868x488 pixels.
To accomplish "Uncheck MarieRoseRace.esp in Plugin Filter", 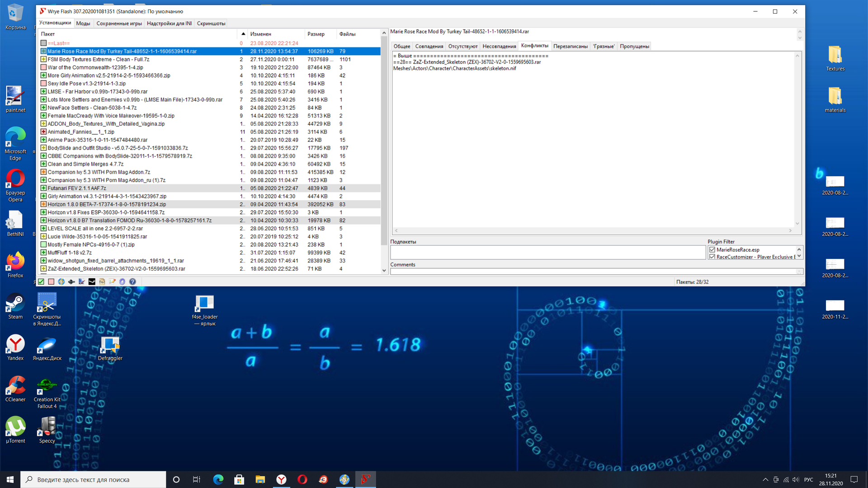I will (x=712, y=249).
